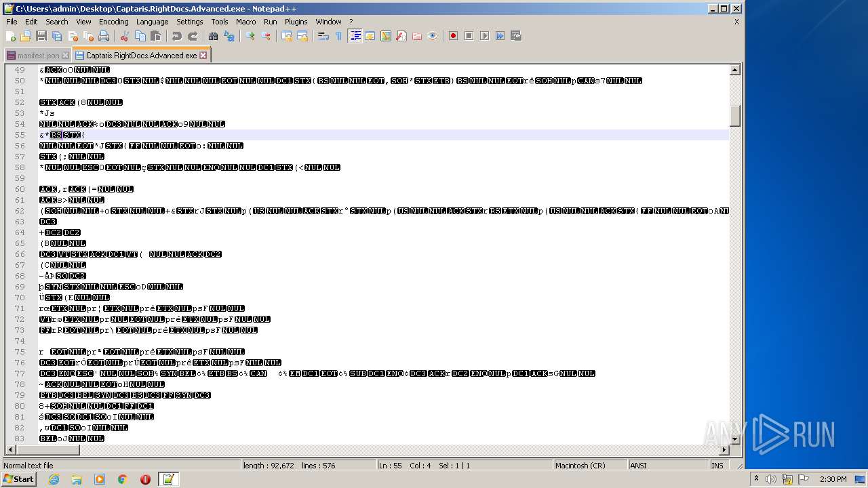Open the File menu
Image resolution: width=868 pixels, height=488 pixels.
(12, 22)
